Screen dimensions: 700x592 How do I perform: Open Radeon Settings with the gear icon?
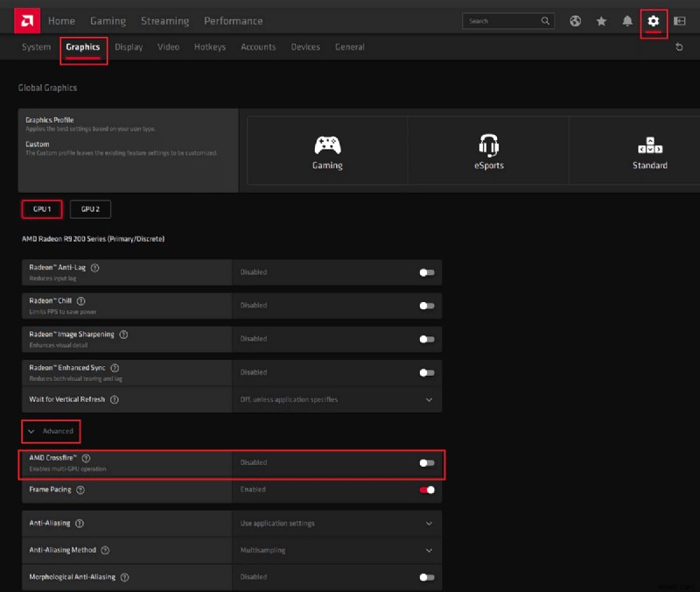pyautogui.click(x=653, y=20)
